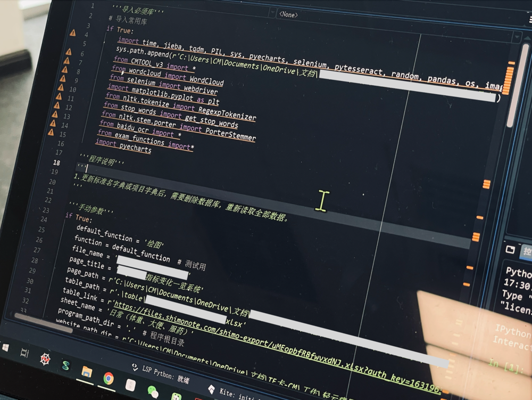Click the 'get_stop_words' import line
The height and width of the screenshot is (400, 532).
click(171, 115)
